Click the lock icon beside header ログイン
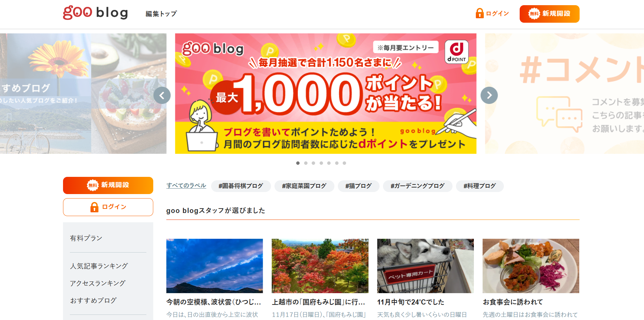This screenshot has width=644, height=320. point(479,13)
